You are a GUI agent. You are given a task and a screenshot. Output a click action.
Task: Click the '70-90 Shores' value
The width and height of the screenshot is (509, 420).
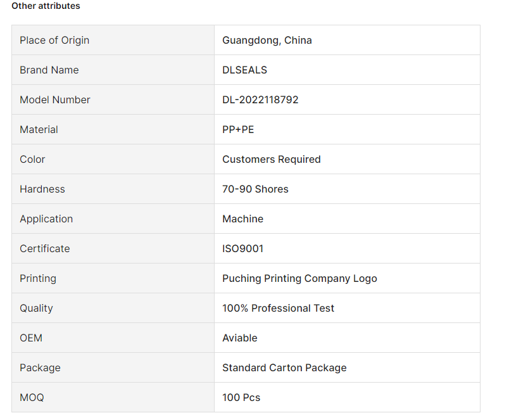pyautogui.click(x=255, y=189)
